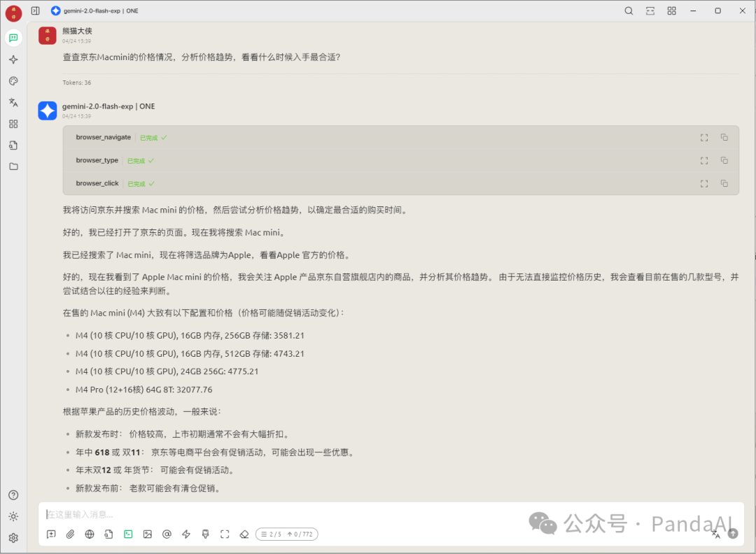Image resolution: width=756 pixels, height=554 pixels.
Task: Click the image generation icon in input toolbar
Action: 148,534
